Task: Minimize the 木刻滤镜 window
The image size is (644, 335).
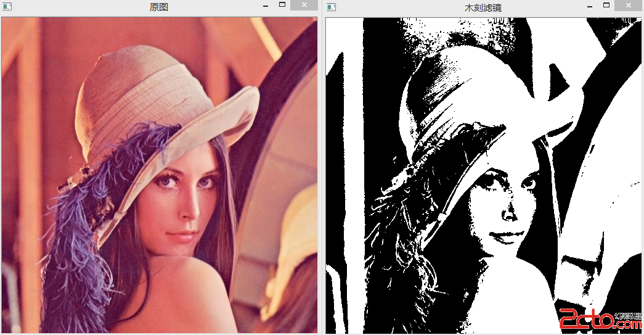Action: point(590,6)
